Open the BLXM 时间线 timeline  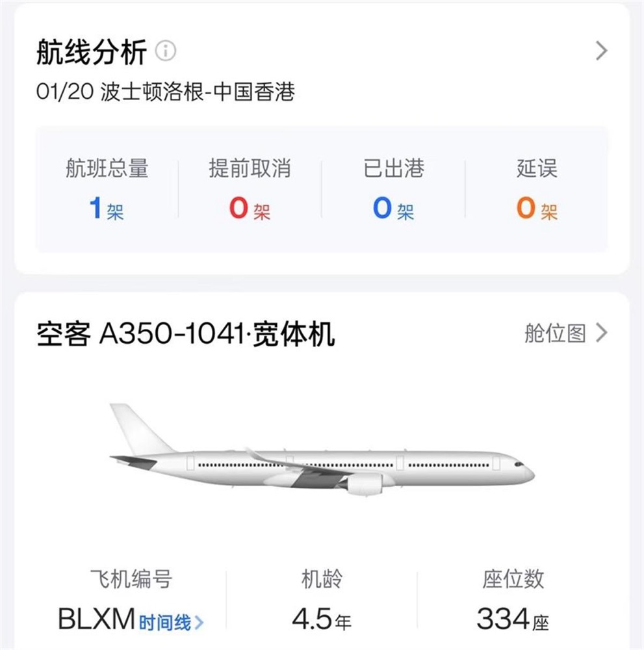click(x=164, y=623)
